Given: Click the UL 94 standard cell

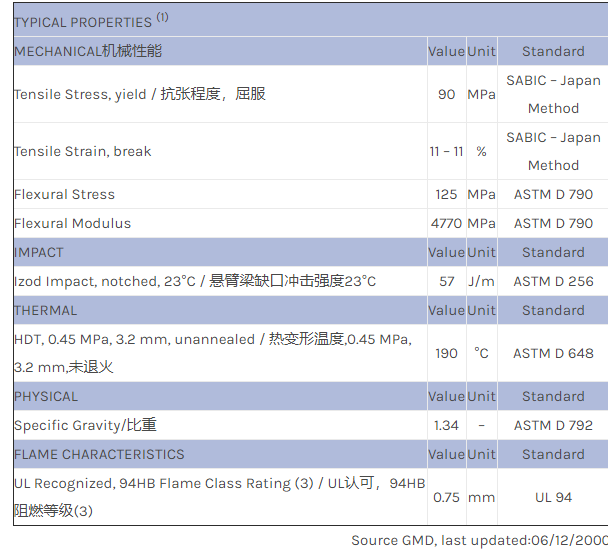Looking at the screenshot, I should click(553, 497).
